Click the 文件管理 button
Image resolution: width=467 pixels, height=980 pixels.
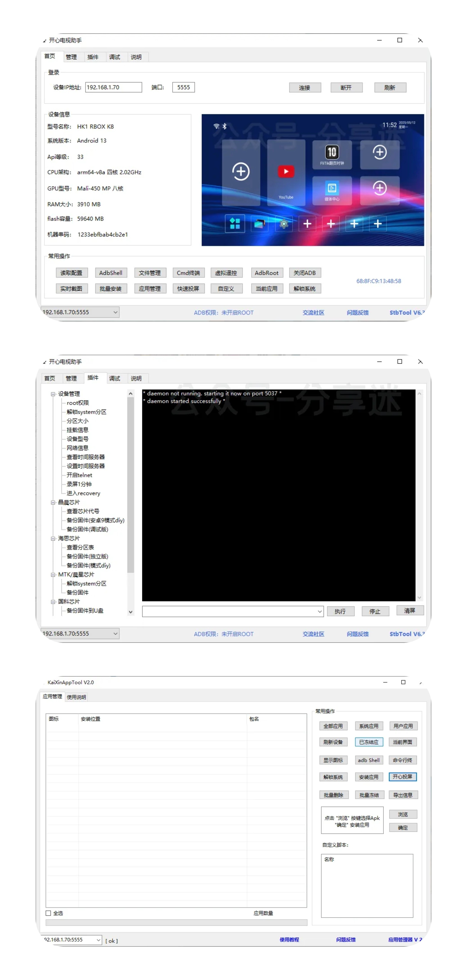150,273
